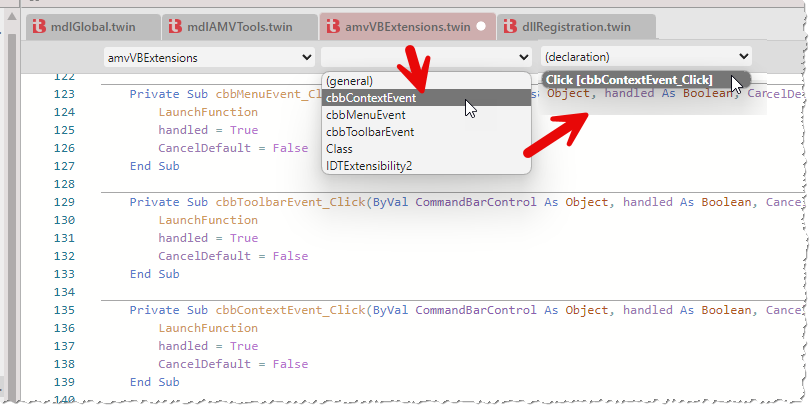Open the (declaration) procedure dropdown

[x=646, y=57]
